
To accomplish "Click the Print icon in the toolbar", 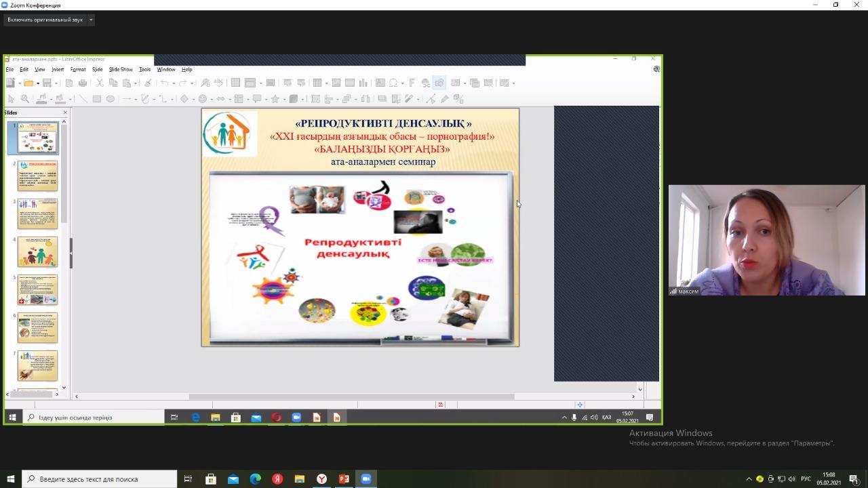I will click(83, 83).
